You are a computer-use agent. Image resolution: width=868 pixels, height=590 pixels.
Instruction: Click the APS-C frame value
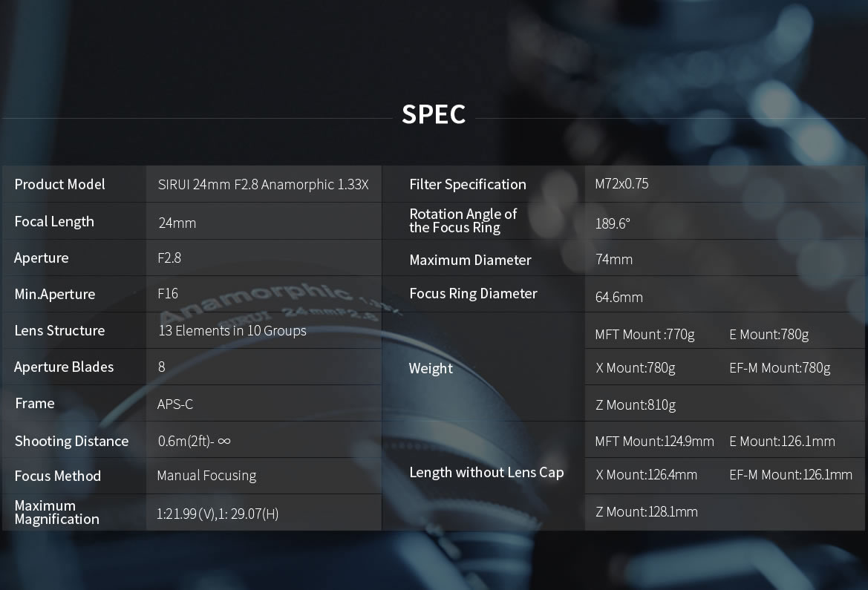(175, 404)
